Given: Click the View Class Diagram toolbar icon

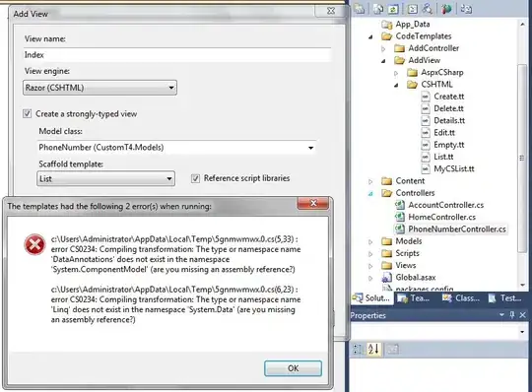Looking at the screenshot, I should pos(466,9).
